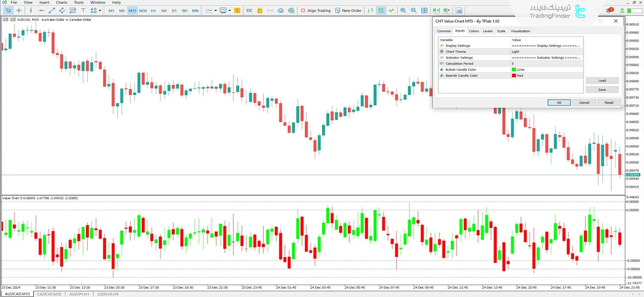
Task: Open the Charts menu
Action: coord(62,2)
